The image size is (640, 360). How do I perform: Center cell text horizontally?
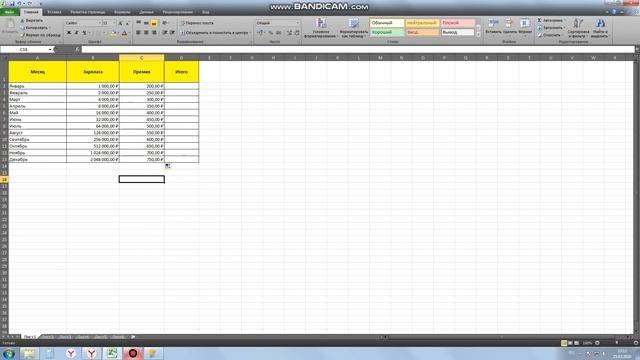click(x=146, y=32)
